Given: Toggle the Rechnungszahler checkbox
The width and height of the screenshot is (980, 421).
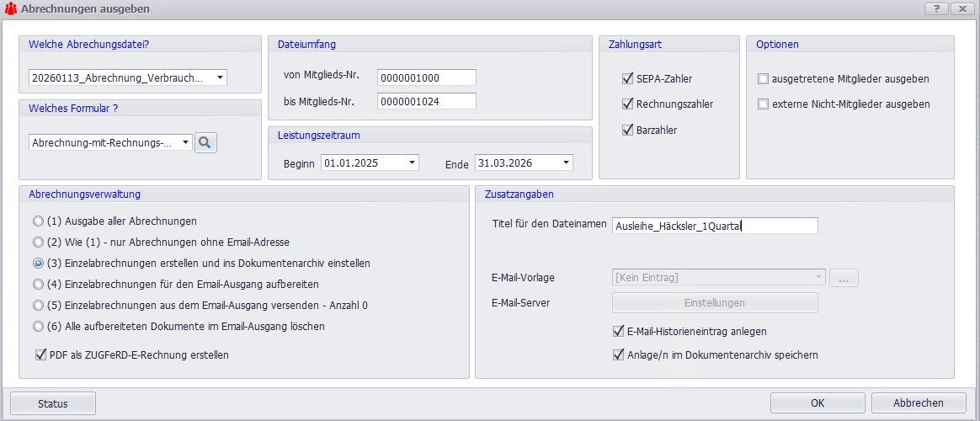Looking at the screenshot, I should point(627,104).
